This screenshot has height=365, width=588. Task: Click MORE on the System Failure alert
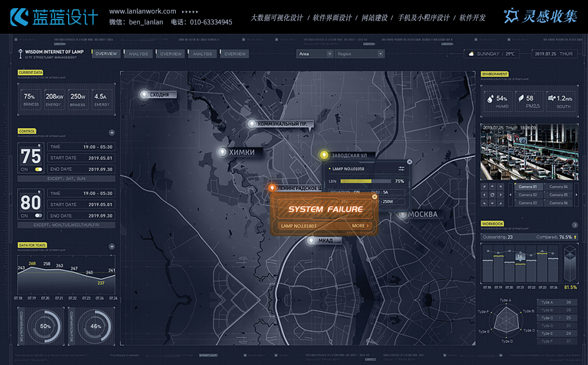pyautogui.click(x=360, y=226)
